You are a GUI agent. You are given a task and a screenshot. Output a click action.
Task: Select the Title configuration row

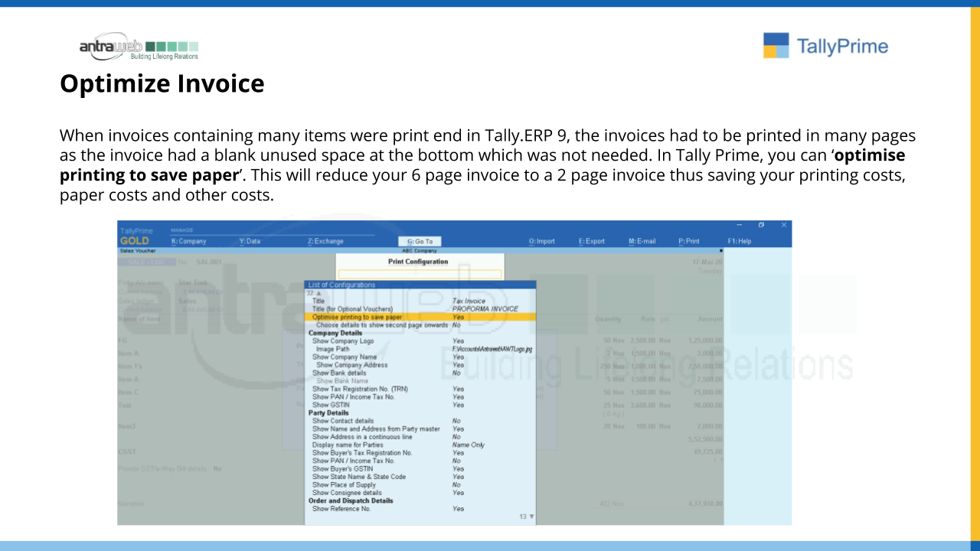pyautogui.click(x=420, y=301)
